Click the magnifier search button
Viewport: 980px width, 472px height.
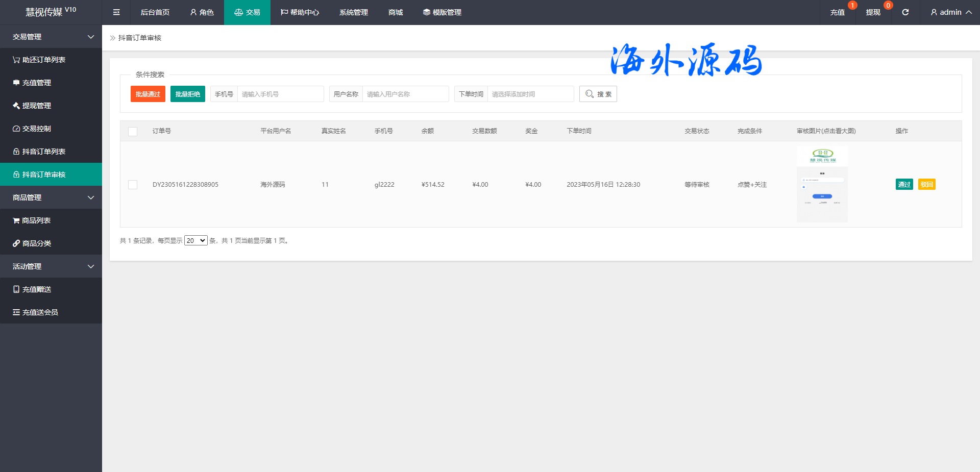tap(598, 94)
